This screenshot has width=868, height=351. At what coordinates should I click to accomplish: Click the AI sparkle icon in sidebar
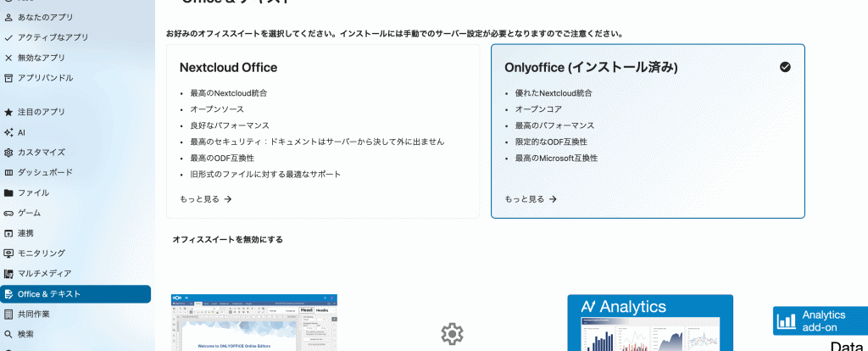(8, 132)
